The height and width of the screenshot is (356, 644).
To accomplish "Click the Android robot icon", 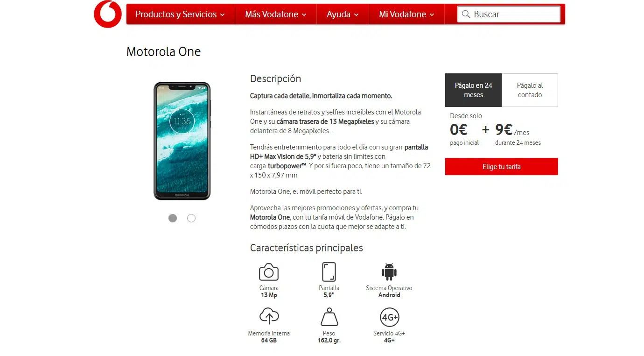I will (389, 272).
